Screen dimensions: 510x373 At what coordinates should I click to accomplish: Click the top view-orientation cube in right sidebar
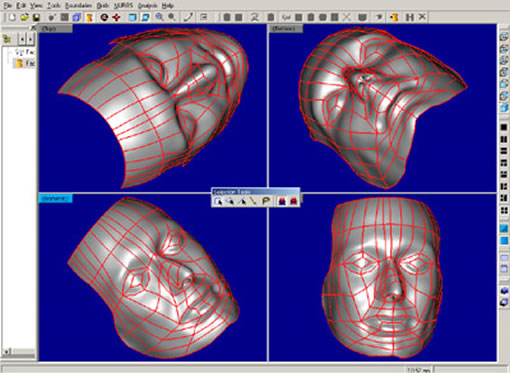[504, 37]
